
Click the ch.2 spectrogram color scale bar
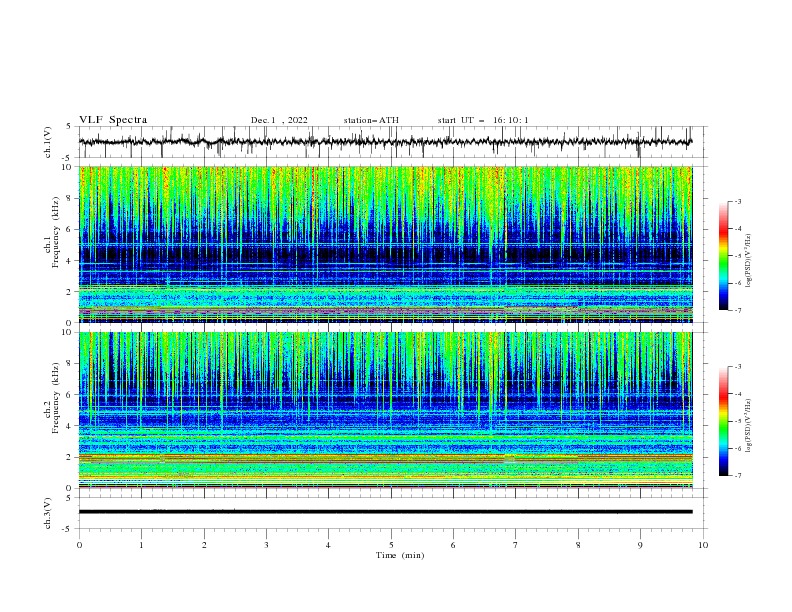click(724, 421)
